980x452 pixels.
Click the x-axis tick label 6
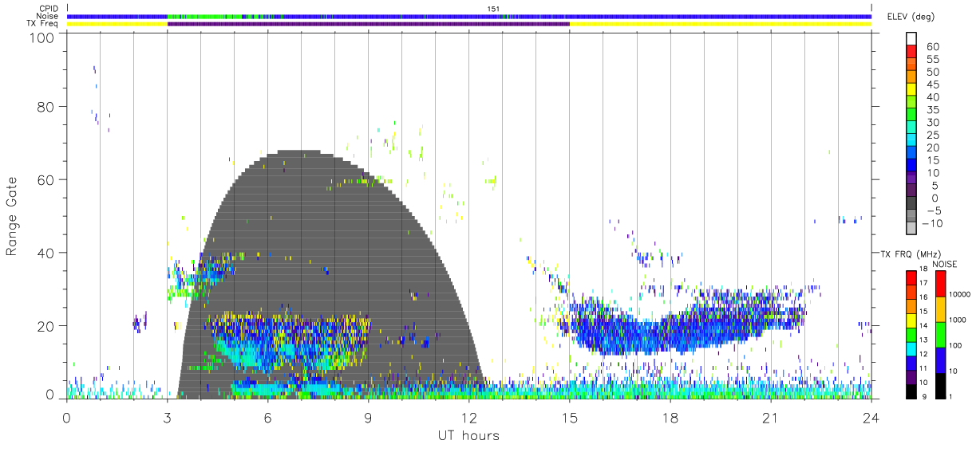coord(267,417)
